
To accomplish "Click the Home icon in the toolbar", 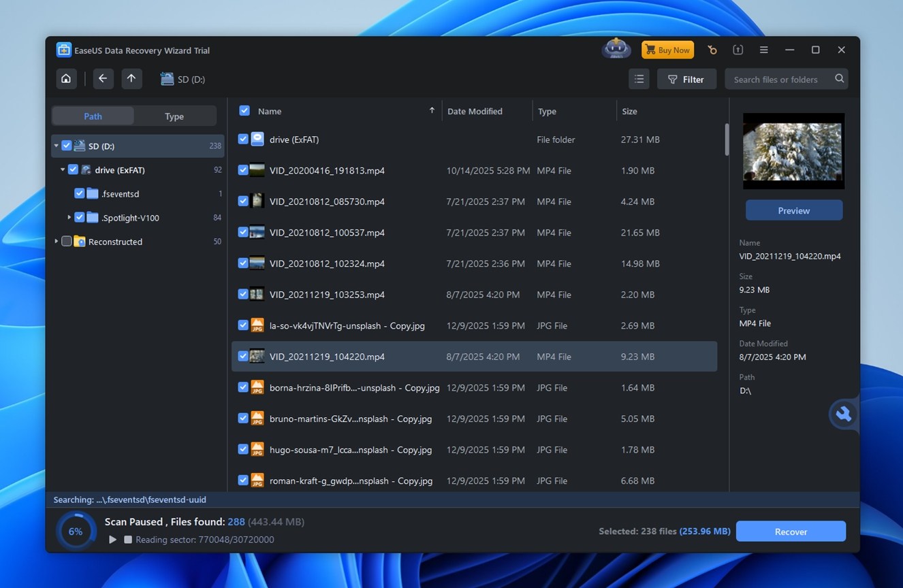I will [x=65, y=78].
